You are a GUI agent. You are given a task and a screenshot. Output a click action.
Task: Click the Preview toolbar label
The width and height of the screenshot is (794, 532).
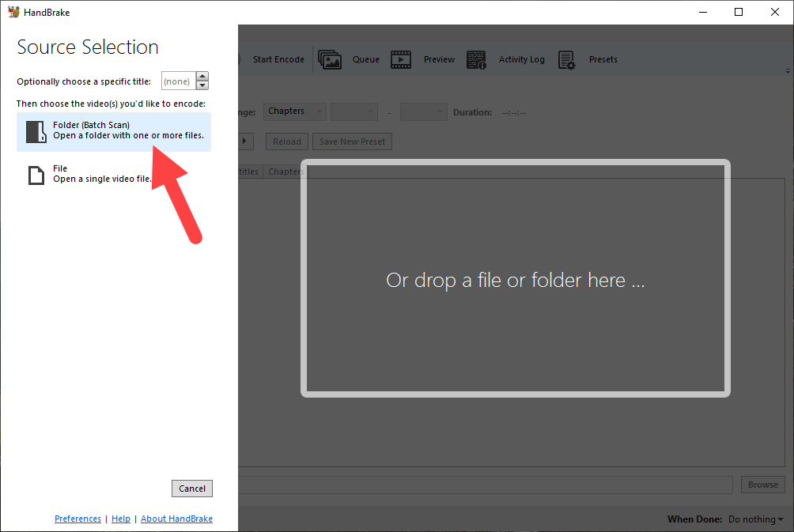pos(439,59)
